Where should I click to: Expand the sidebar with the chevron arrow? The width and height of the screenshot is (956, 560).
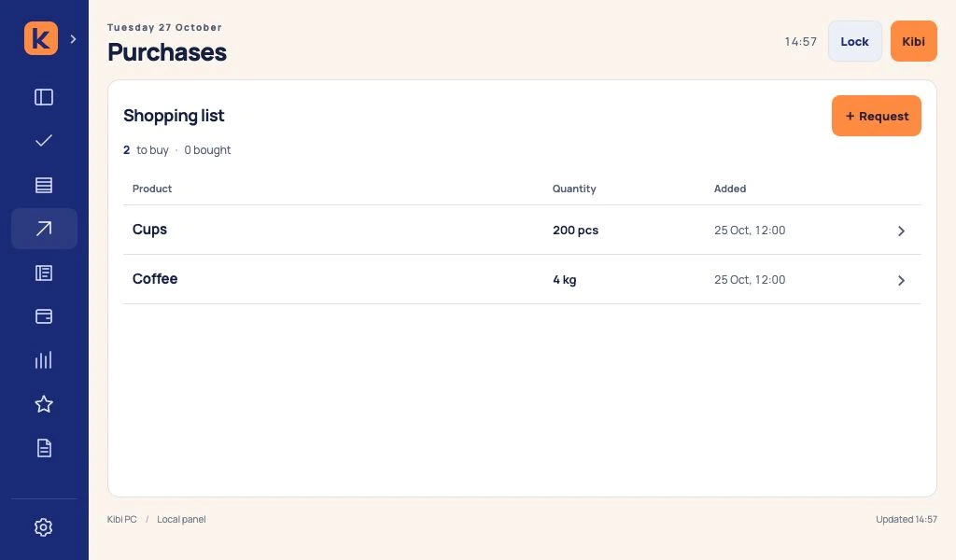pyautogui.click(x=73, y=39)
